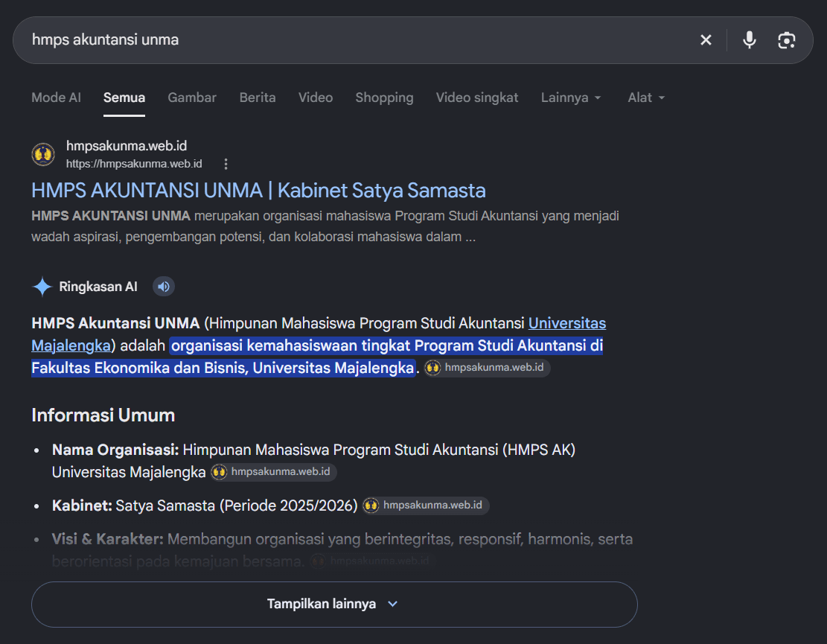Click the highlighted organisasi kemahasiswaan text

pyautogui.click(x=317, y=357)
